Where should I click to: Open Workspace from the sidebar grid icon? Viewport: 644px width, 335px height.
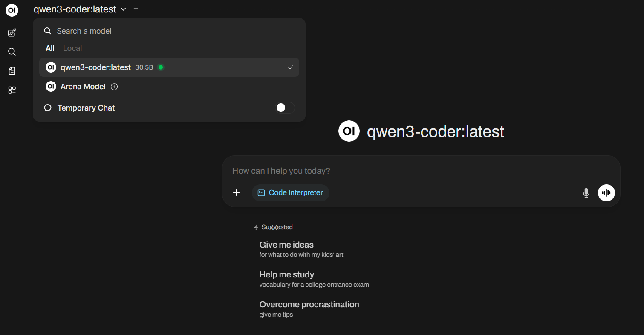click(x=12, y=90)
